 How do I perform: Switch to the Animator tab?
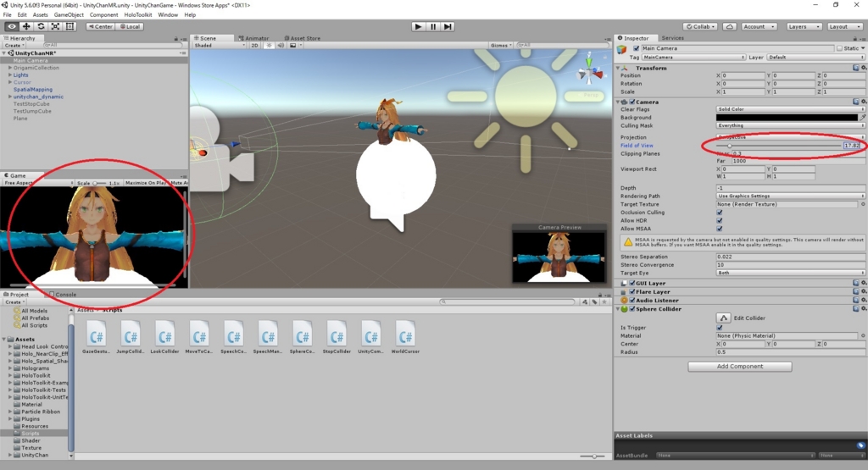pos(254,38)
